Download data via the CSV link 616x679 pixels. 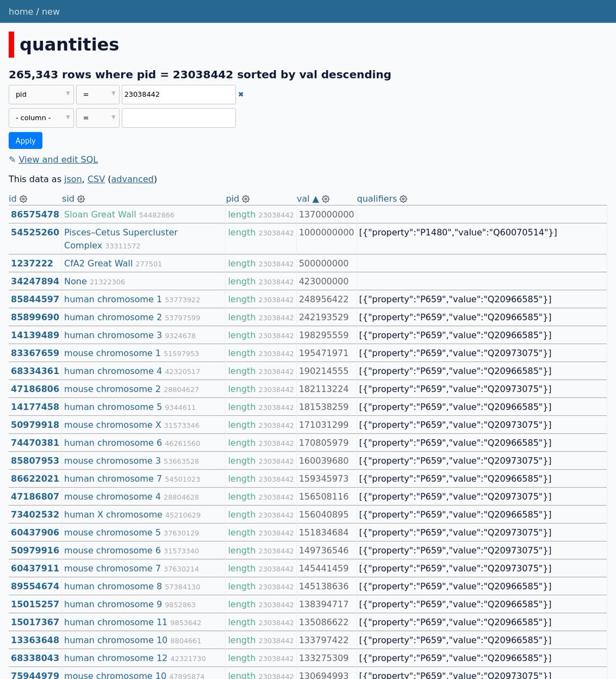click(96, 179)
